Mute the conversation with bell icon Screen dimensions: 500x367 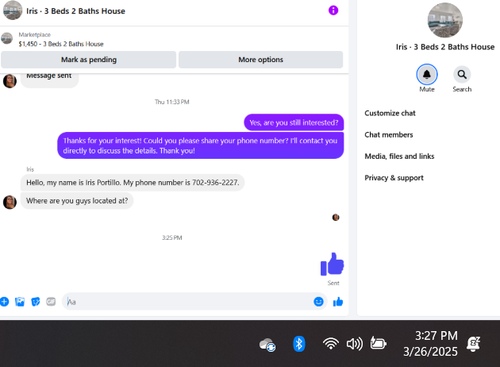427,74
